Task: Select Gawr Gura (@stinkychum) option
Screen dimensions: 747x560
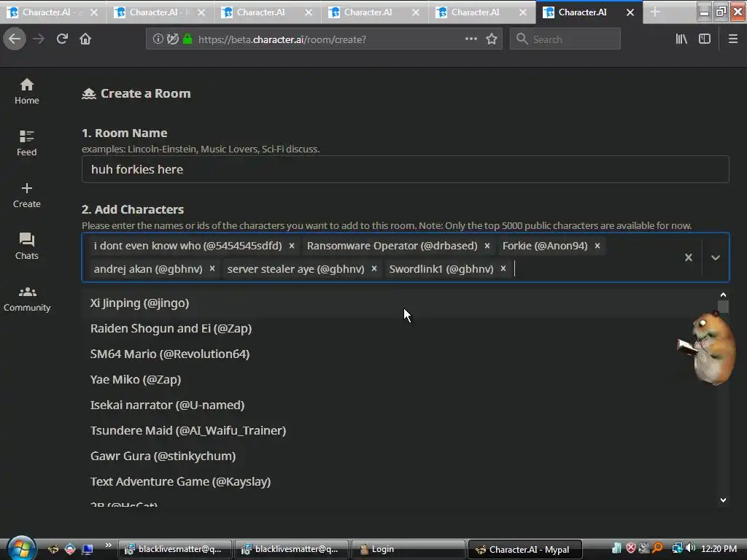Action: coord(399,456)
